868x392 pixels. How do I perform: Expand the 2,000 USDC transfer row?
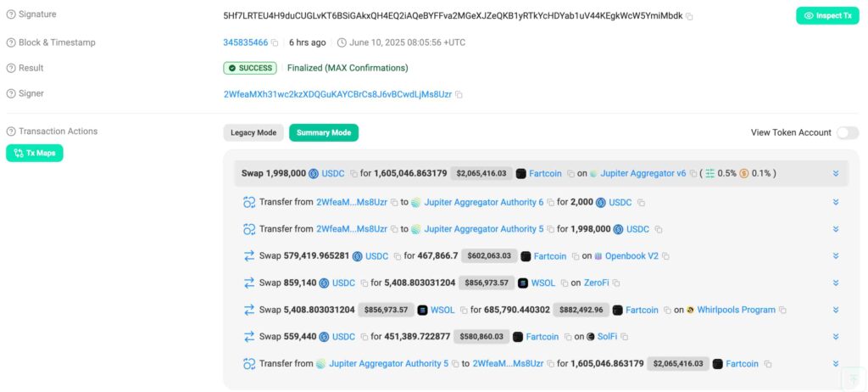(836, 203)
